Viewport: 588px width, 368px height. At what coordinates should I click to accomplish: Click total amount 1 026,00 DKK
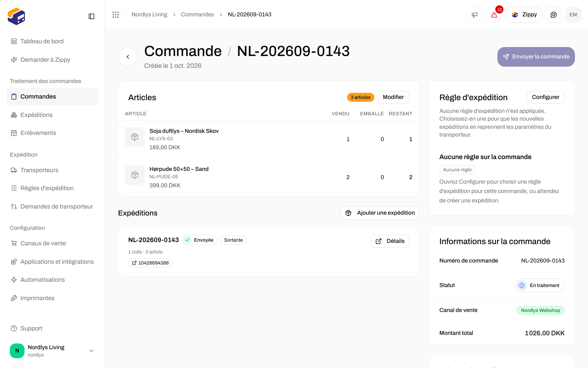[545, 333]
